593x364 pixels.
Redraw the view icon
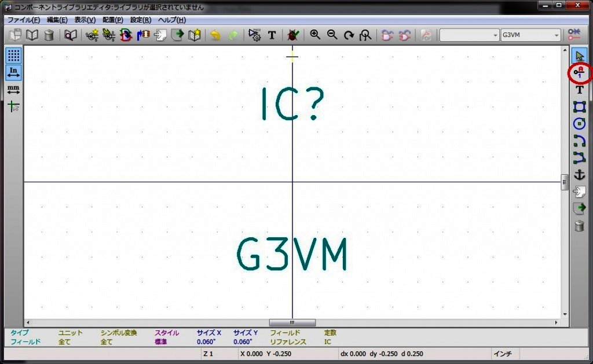(349, 35)
